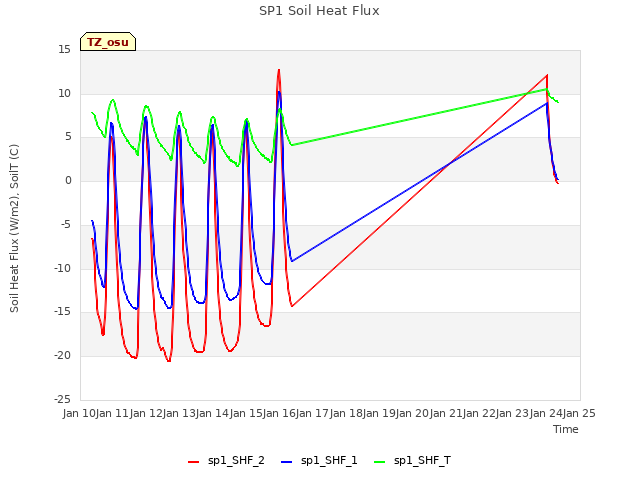Click the Jan 13 x-axis tick label

pos(180,413)
